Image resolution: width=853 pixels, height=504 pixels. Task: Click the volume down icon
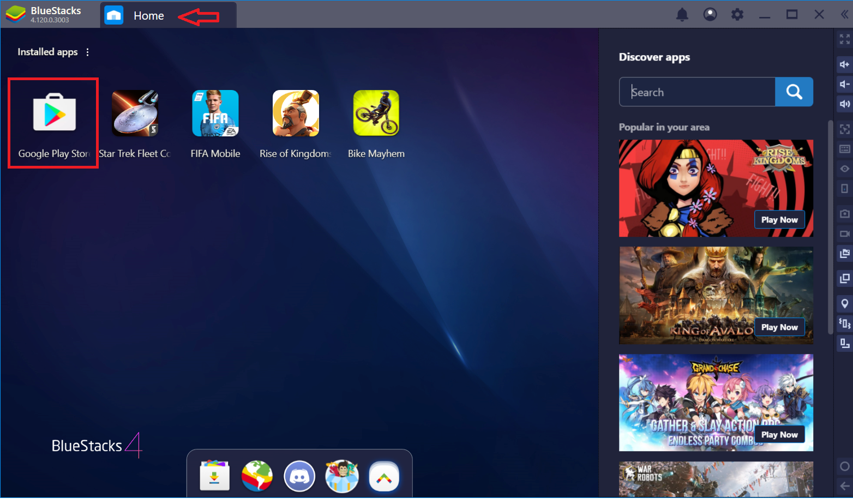tap(844, 84)
